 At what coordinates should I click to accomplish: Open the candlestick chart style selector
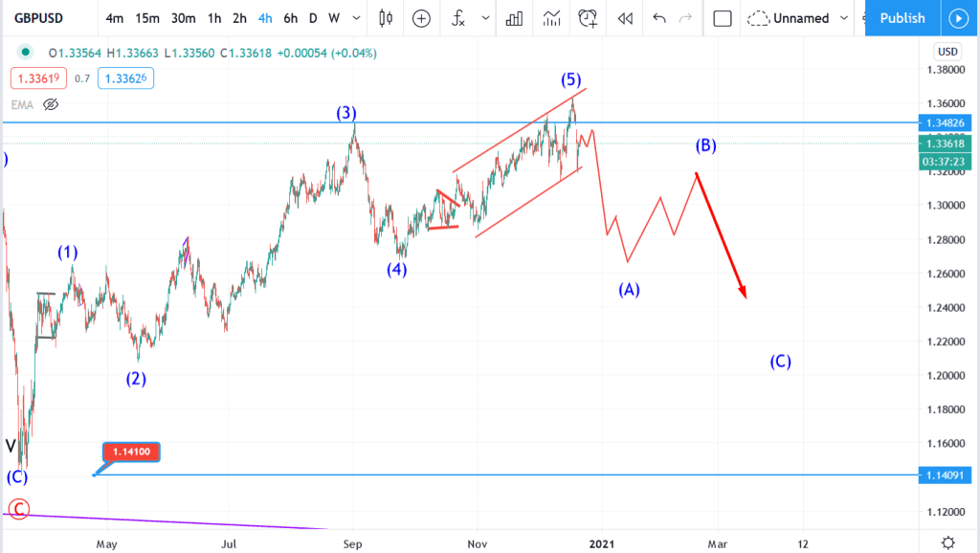tap(386, 18)
